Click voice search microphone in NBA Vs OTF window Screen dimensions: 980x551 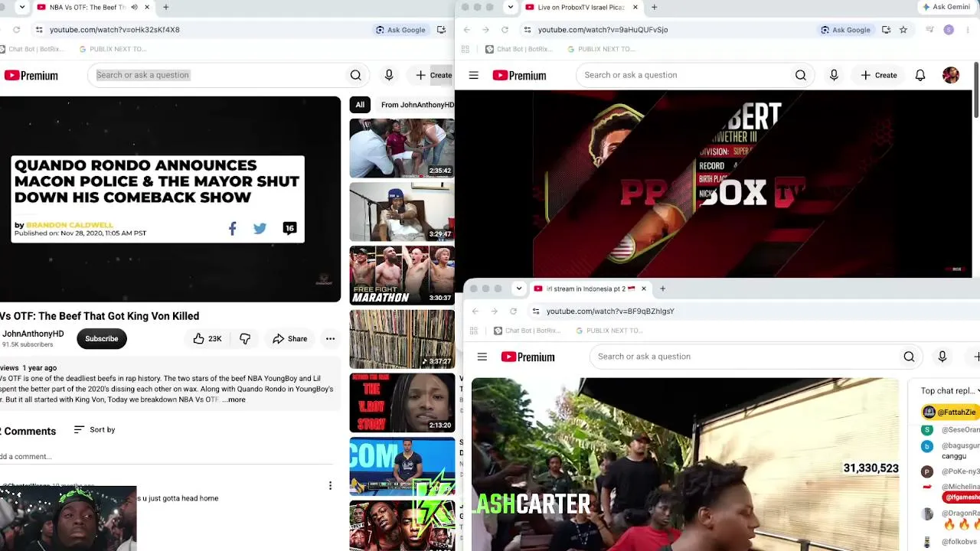(389, 75)
